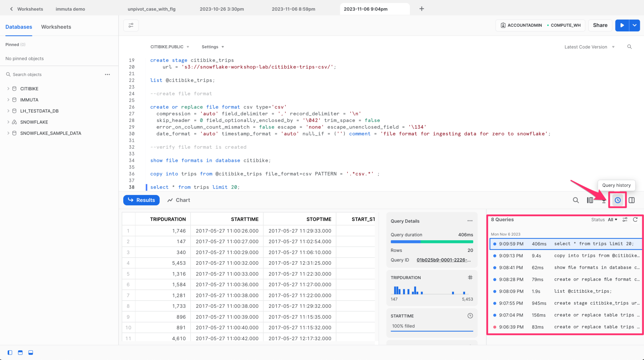The width and height of the screenshot is (644, 360).
Task: Select the 2023-10-26 3:30pm worksheet tab
Action: [222, 9]
